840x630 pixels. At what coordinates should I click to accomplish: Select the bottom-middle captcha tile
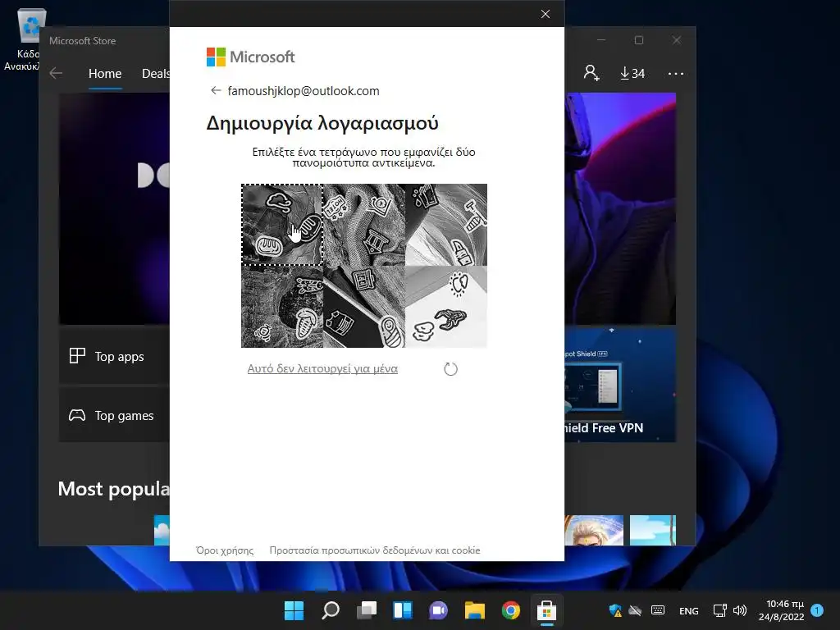(x=363, y=307)
